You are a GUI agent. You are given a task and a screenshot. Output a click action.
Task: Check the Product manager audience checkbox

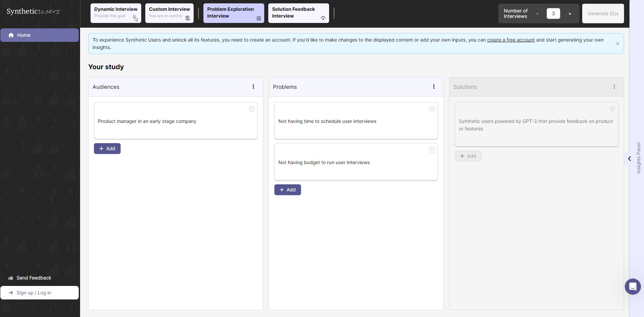(x=252, y=109)
